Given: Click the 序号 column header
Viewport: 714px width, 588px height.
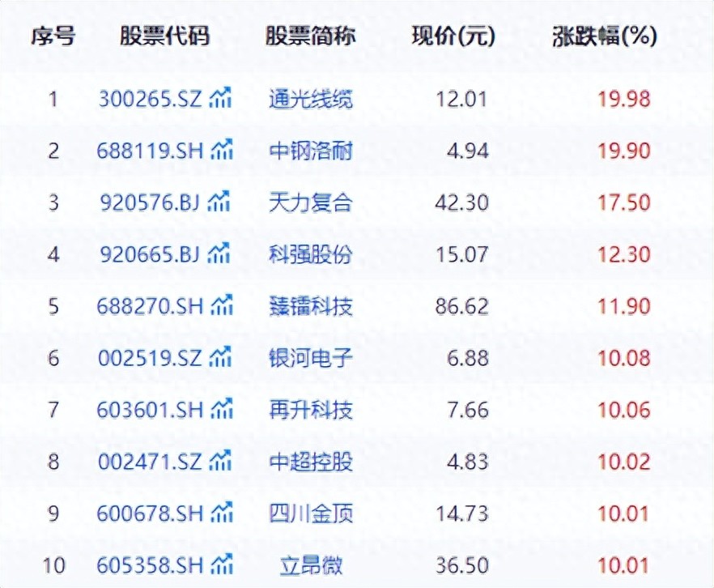Looking at the screenshot, I should click(53, 36).
